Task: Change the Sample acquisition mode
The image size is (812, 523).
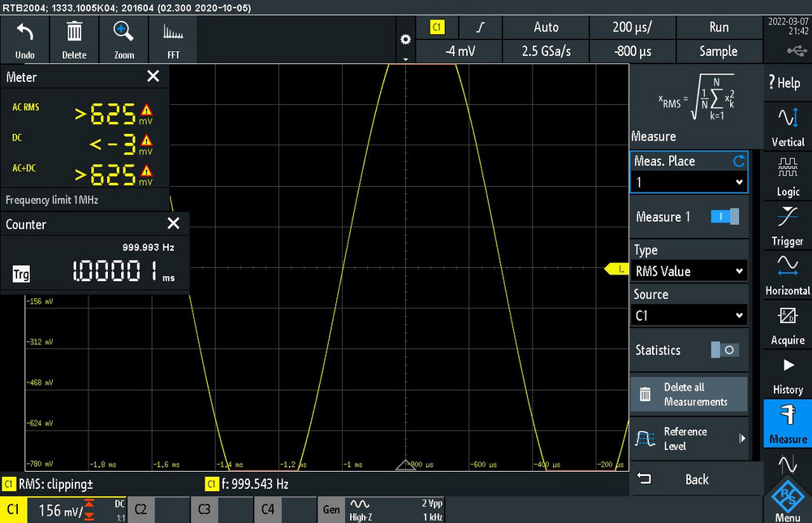Action: [x=719, y=50]
